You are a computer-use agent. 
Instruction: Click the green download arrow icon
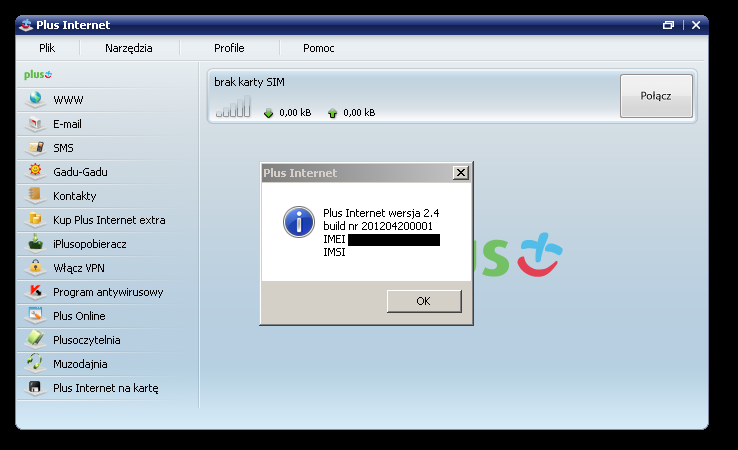pyautogui.click(x=268, y=113)
